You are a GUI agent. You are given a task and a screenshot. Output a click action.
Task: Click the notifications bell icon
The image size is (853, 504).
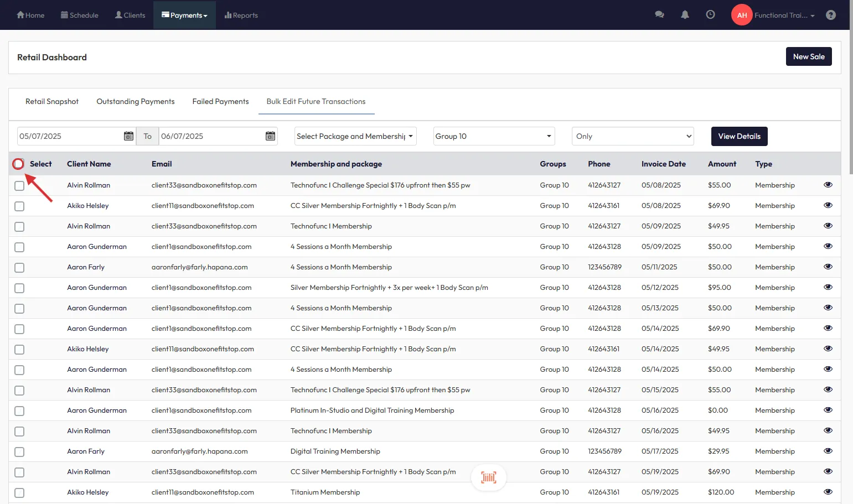(685, 15)
